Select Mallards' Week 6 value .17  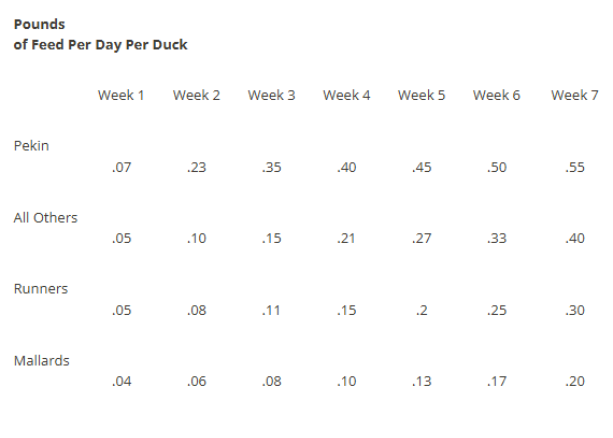(x=496, y=382)
